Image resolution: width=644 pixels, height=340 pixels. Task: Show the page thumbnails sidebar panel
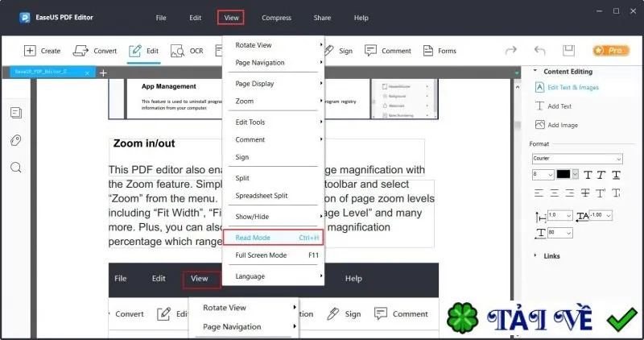pos(16,113)
